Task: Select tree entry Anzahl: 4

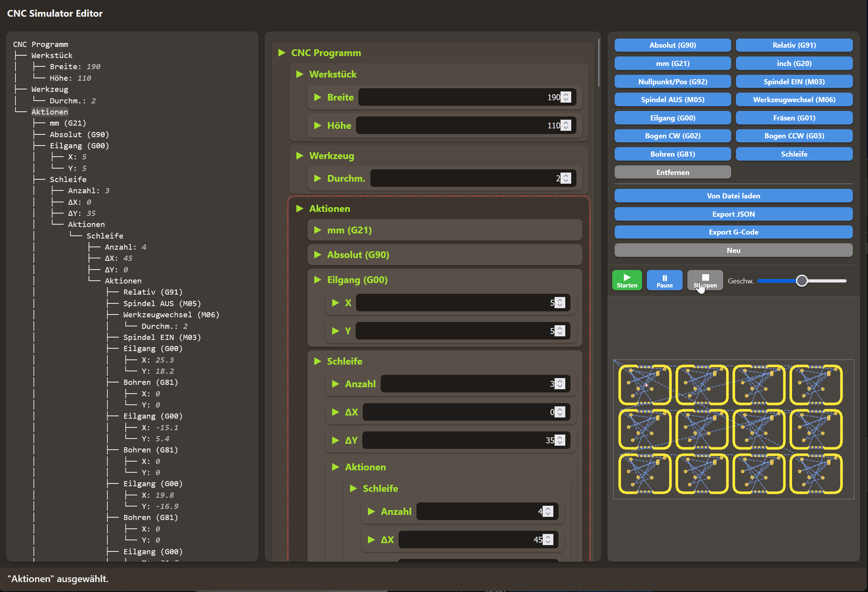Action: click(x=125, y=247)
